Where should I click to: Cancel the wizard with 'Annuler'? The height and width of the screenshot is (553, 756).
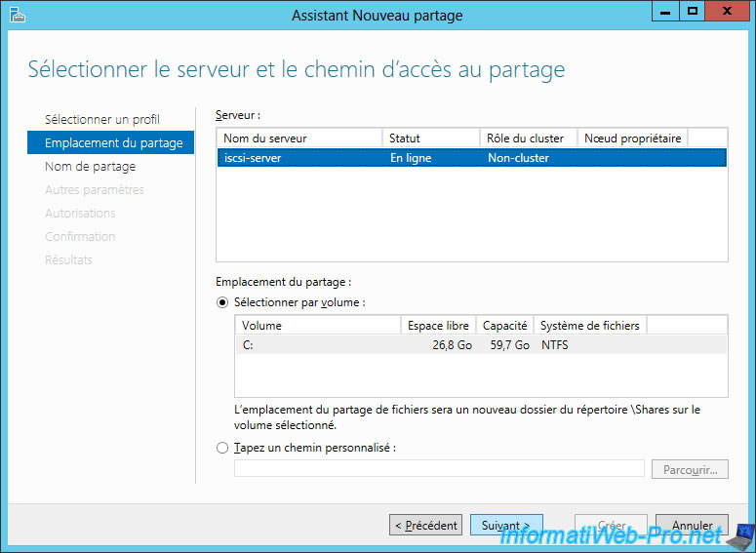(692, 525)
